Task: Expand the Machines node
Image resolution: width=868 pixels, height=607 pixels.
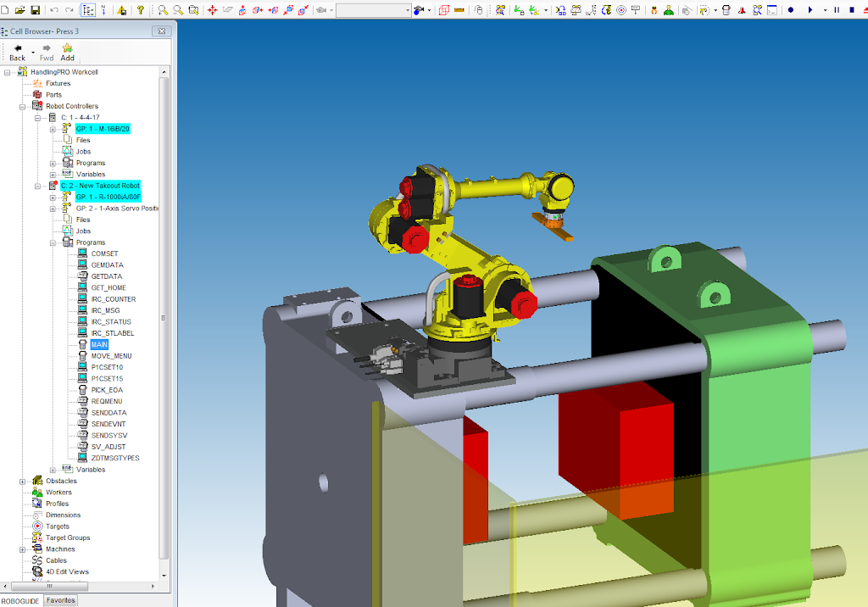Action: [x=23, y=549]
